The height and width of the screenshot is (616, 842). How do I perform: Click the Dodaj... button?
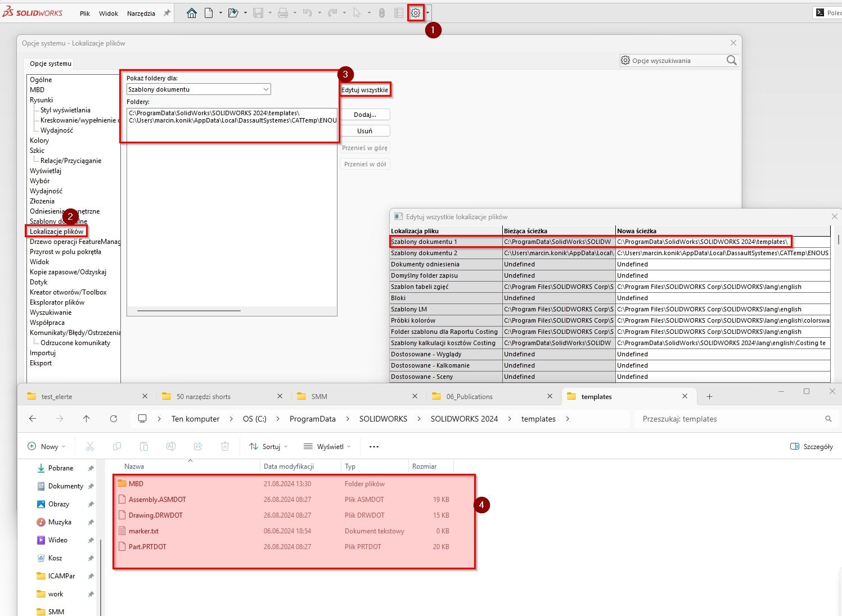[x=365, y=115]
